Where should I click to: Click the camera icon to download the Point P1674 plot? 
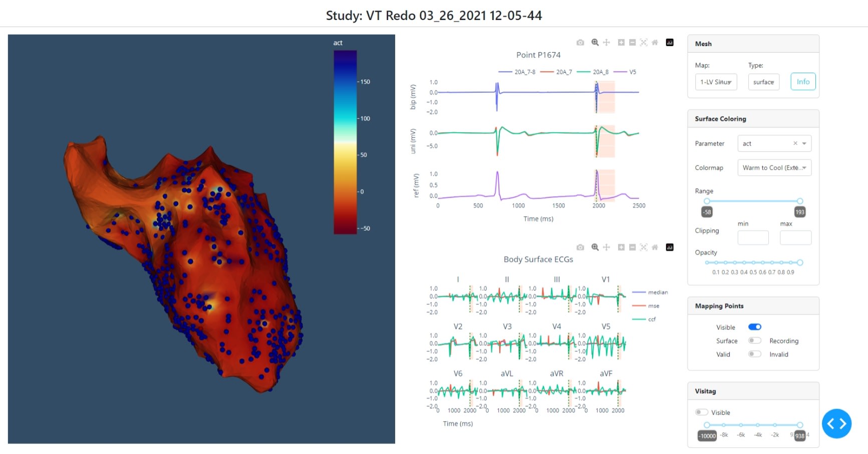click(581, 43)
